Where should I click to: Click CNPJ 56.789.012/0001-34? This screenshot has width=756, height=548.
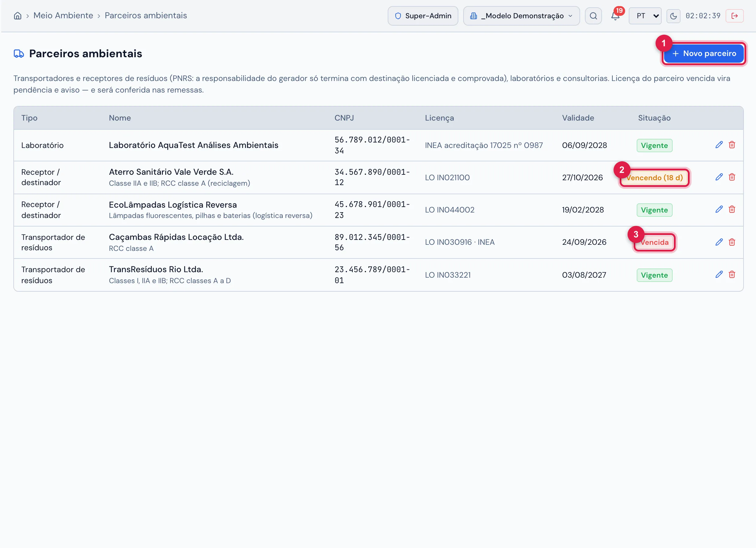click(x=372, y=145)
